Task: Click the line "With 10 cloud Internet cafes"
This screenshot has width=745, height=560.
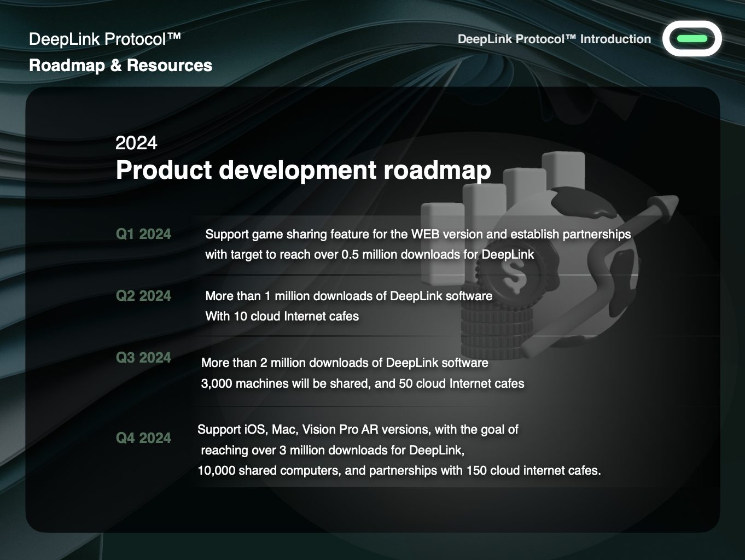Action: point(282,317)
